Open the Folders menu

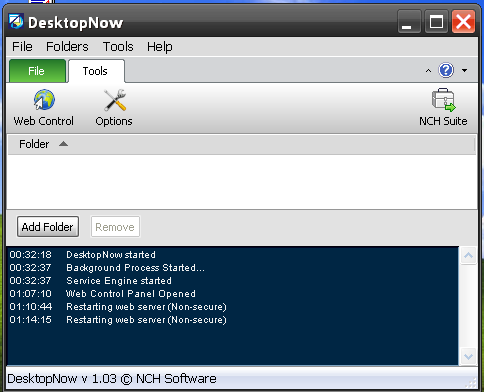pyautogui.click(x=67, y=46)
